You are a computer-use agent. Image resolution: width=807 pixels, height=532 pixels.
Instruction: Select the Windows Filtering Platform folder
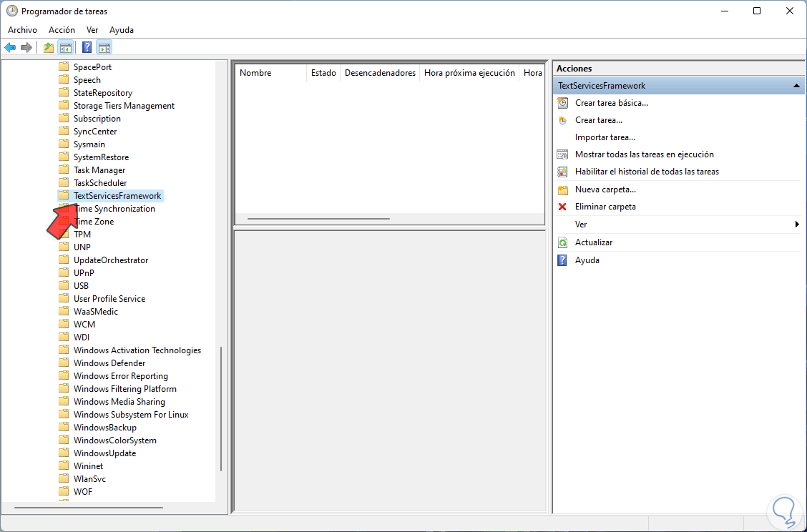(x=125, y=388)
